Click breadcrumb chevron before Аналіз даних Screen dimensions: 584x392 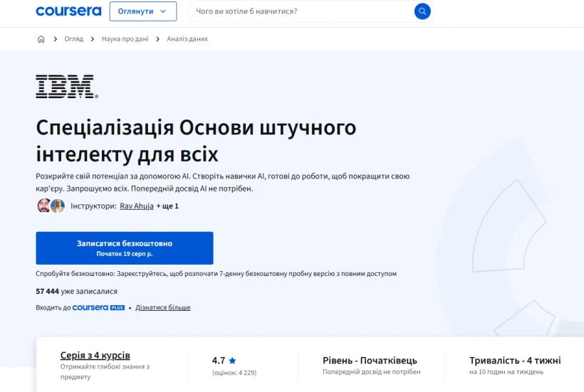pos(157,38)
